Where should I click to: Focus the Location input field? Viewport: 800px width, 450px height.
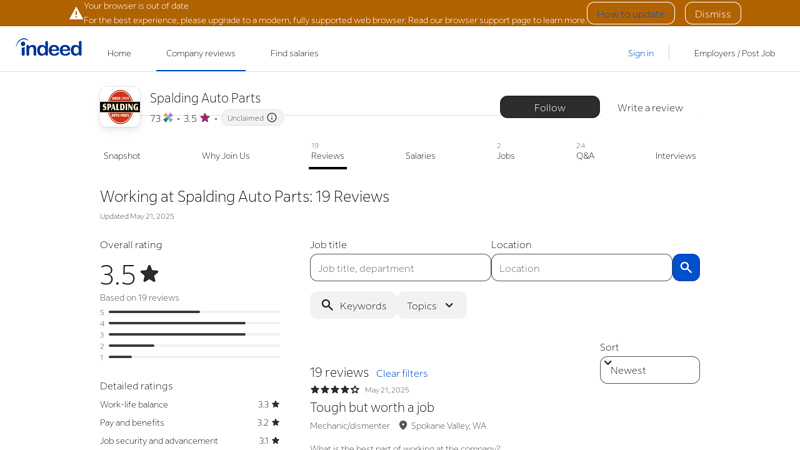point(581,267)
